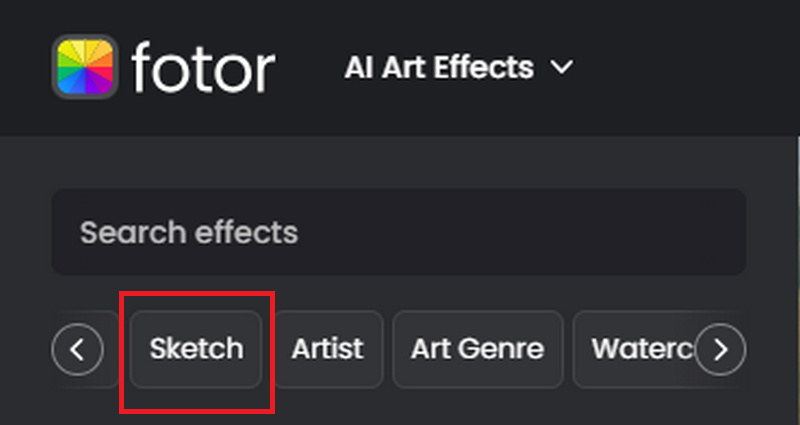The image size is (800, 425).
Task: Open the AI Art Effects dropdown menu
Action: pyautogui.click(x=459, y=67)
